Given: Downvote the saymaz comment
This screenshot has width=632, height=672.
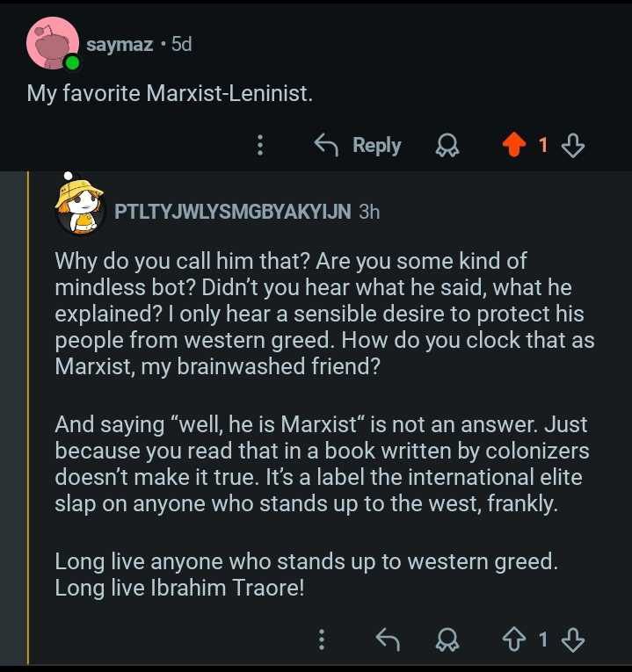Looking at the screenshot, I should pyautogui.click(x=573, y=146).
